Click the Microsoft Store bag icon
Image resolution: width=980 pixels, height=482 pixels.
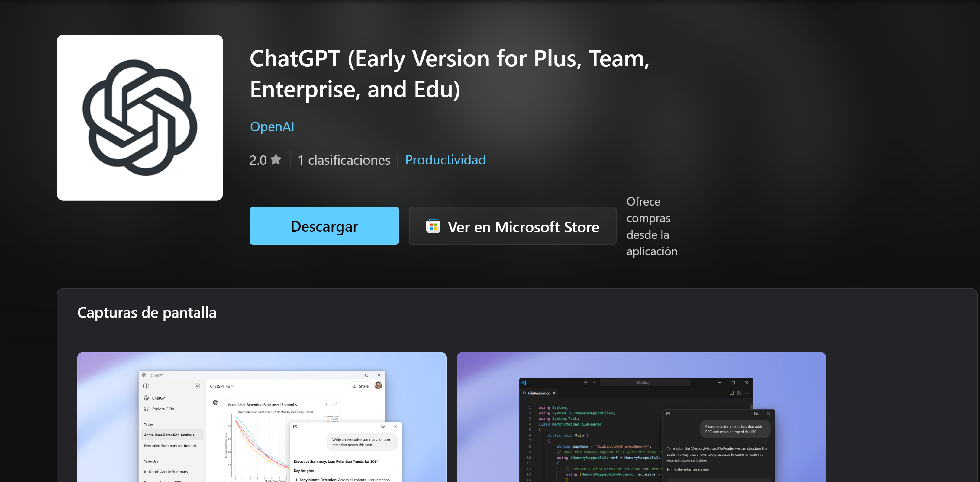pos(433,226)
